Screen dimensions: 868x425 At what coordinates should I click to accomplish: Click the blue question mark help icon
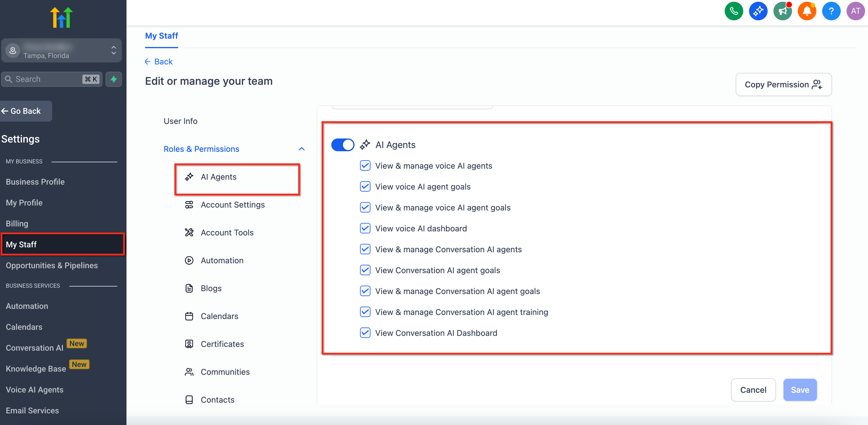pyautogui.click(x=831, y=11)
